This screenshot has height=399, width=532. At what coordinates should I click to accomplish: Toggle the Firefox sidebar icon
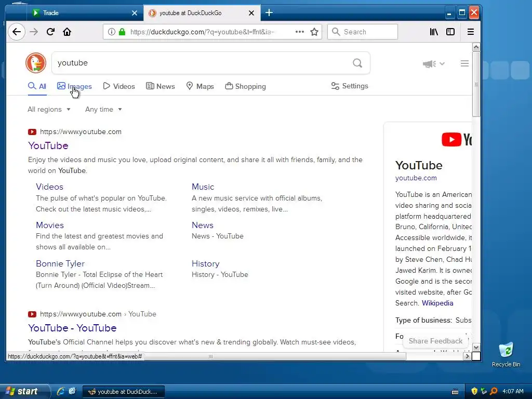[x=450, y=32]
